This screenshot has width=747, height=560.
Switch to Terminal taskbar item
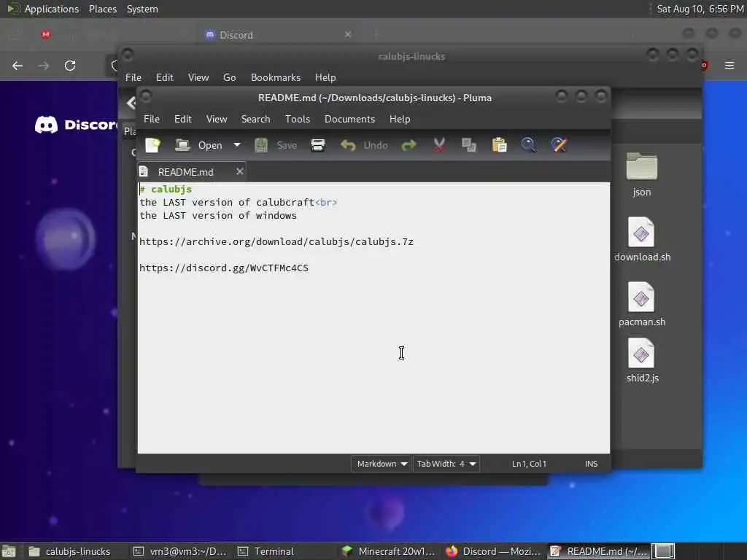266,551
